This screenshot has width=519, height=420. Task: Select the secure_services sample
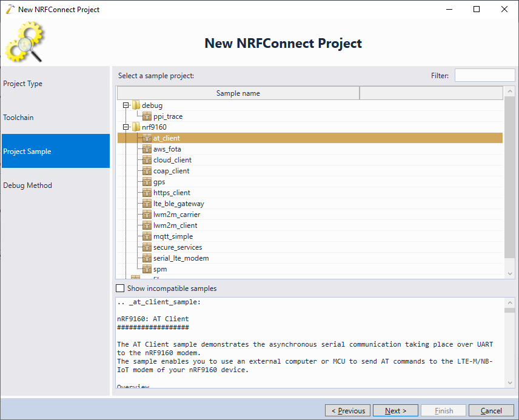178,247
